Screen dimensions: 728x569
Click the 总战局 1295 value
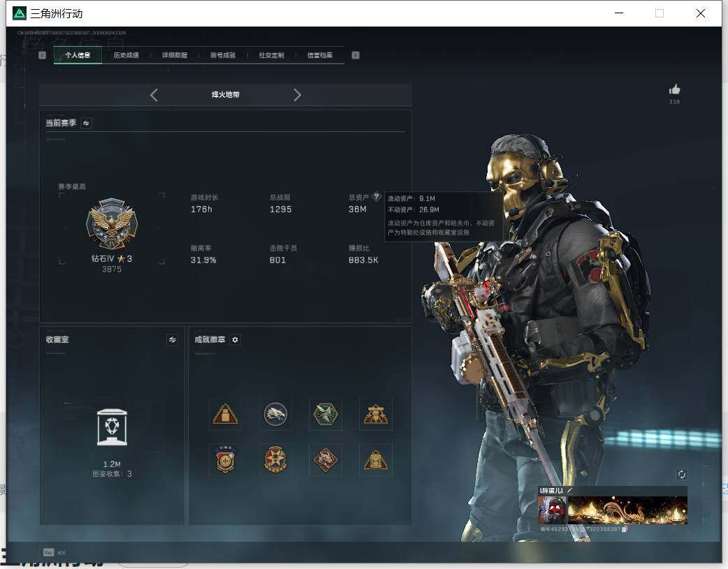coord(281,209)
